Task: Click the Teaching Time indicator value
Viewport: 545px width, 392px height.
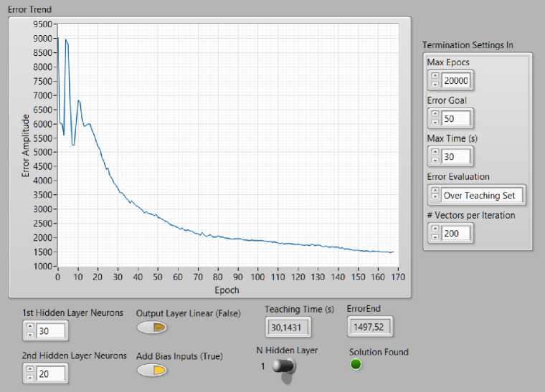Action: [288, 328]
